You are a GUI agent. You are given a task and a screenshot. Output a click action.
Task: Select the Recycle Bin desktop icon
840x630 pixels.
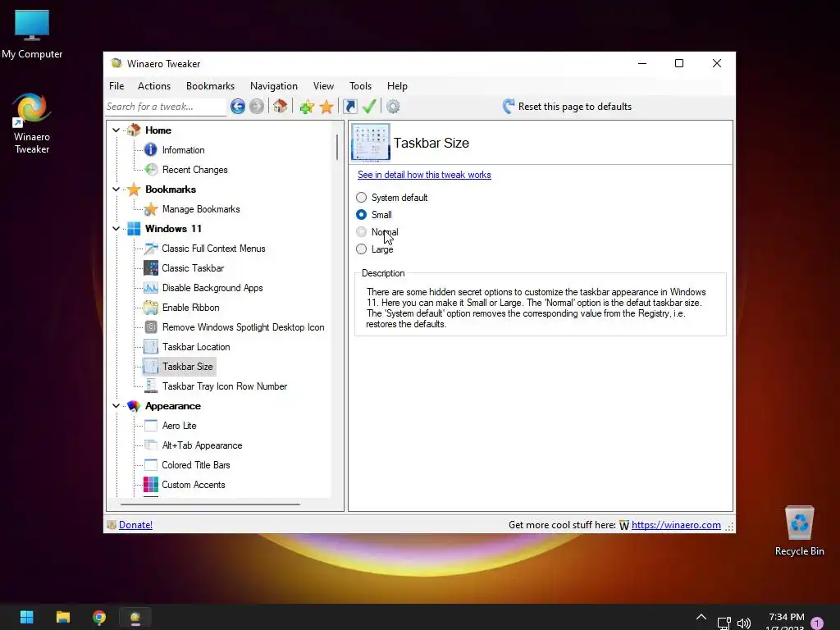799,531
